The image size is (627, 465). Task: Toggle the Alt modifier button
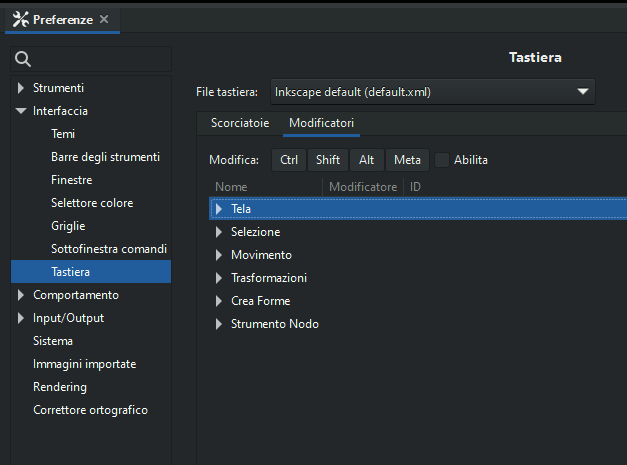[367, 160]
